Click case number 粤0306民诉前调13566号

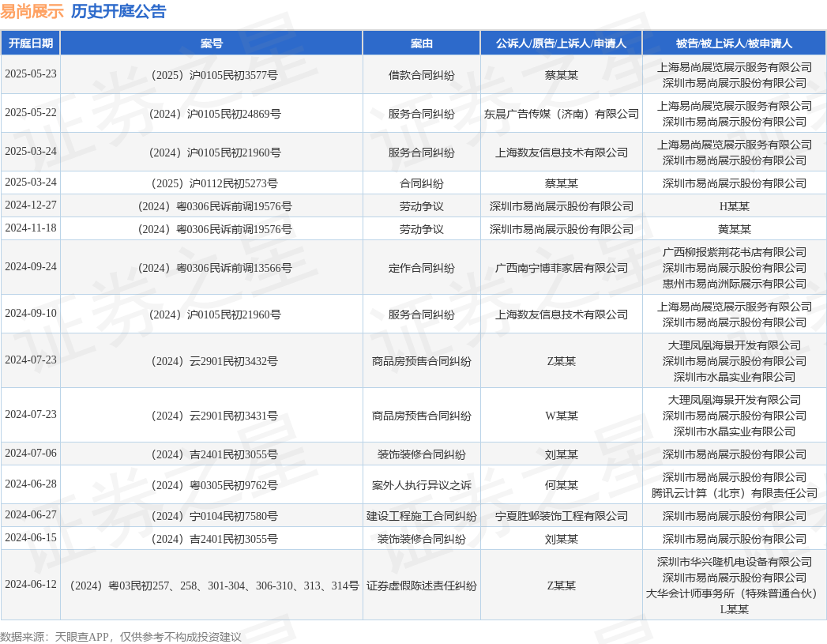coord(212,268)
